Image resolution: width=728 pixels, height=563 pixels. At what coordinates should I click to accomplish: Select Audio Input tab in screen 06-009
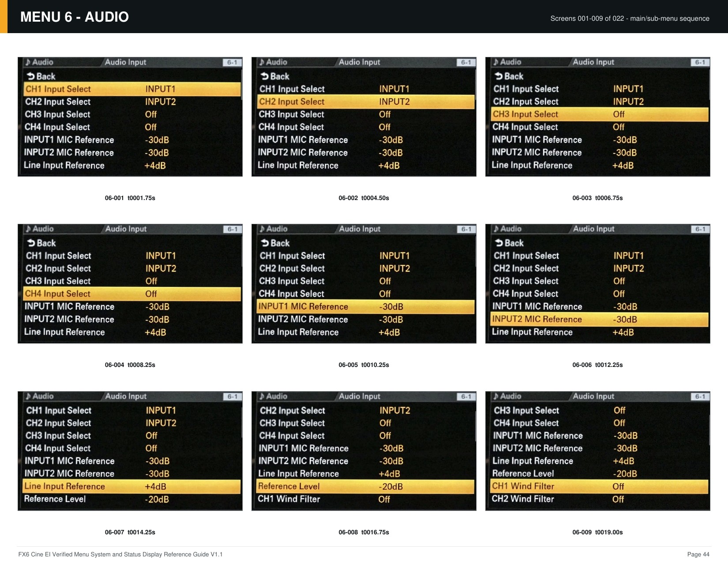(594, 397)
